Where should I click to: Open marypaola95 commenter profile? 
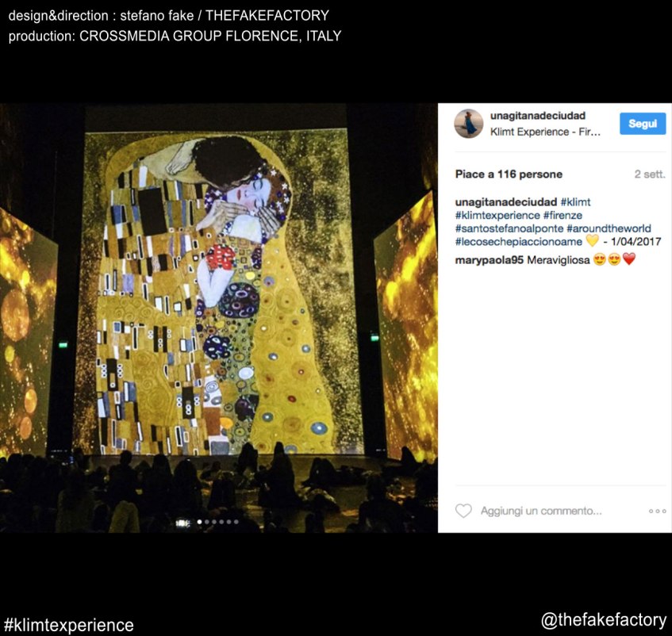tap(489, 260)
